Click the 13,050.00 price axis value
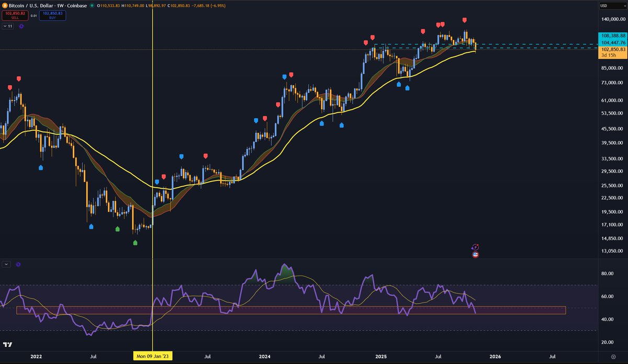628x364 pixels. (x=612, y=252)
